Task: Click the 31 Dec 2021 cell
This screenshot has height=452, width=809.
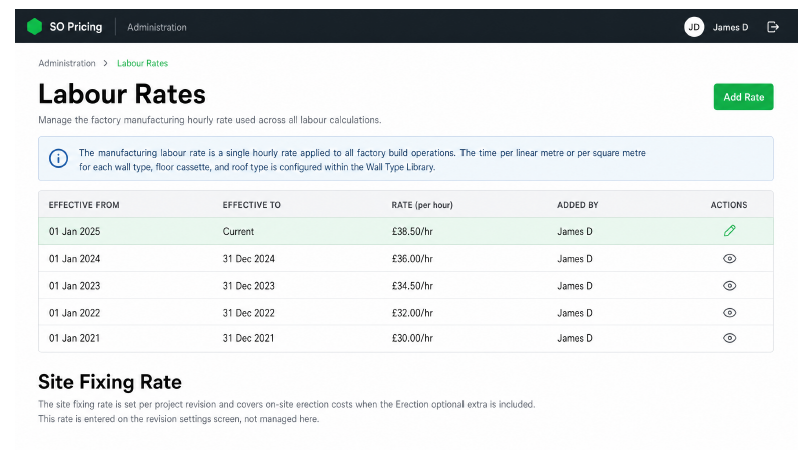Action: click(249, 338)
